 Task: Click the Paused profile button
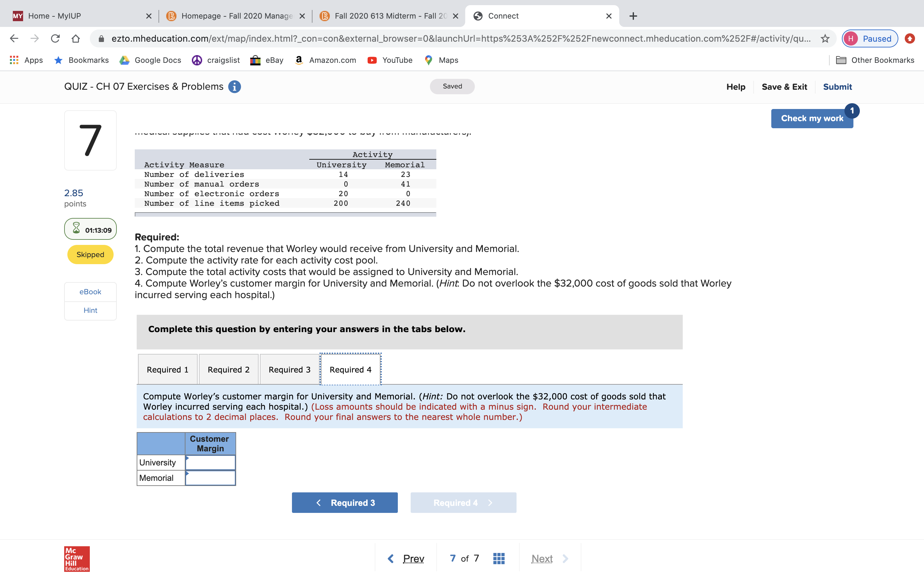click(869, 38)
